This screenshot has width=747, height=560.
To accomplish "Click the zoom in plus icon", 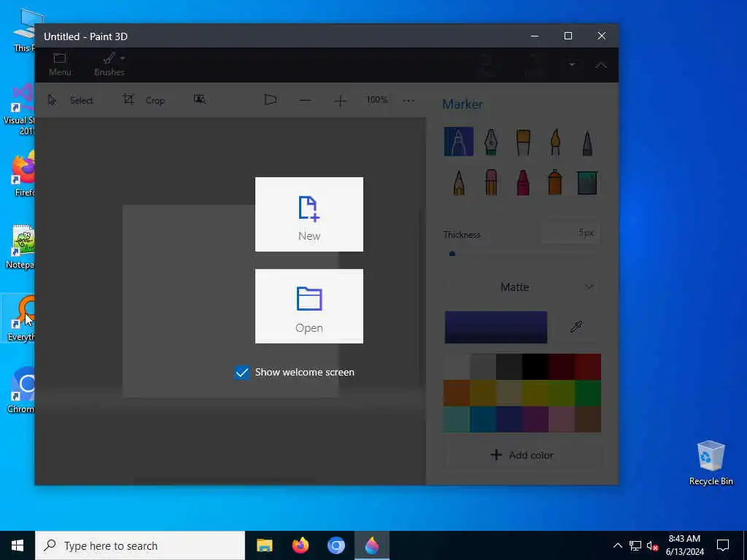I will 340,101.
